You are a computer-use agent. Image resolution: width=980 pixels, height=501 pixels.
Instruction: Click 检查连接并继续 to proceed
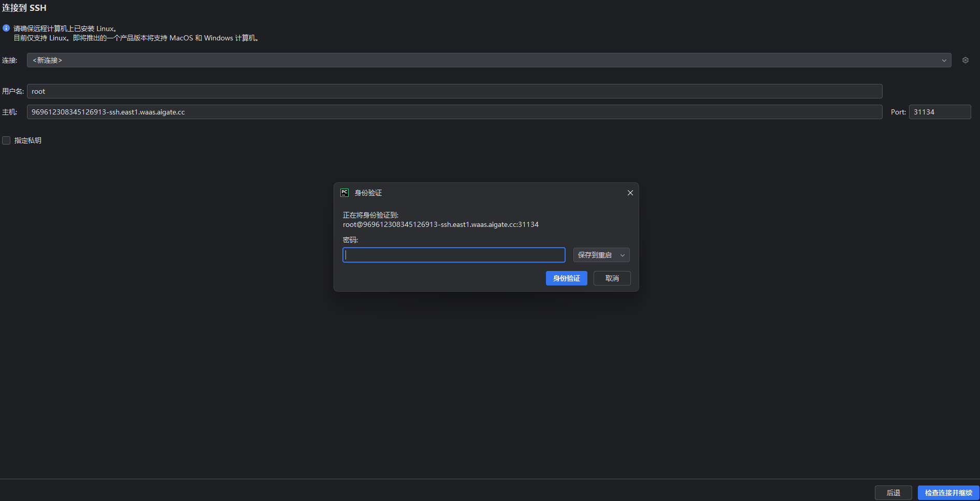point(948,493)
